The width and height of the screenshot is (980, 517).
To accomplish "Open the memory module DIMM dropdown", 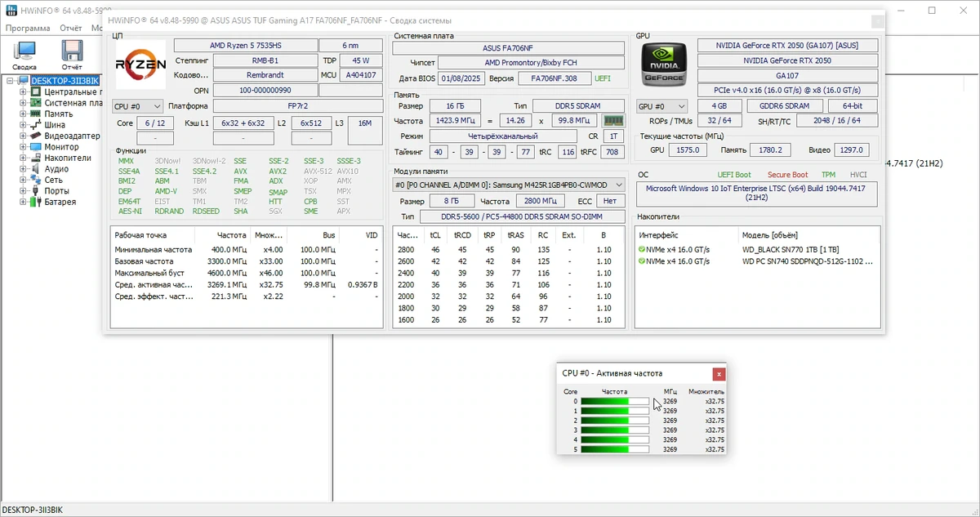I will click(510, 185).
